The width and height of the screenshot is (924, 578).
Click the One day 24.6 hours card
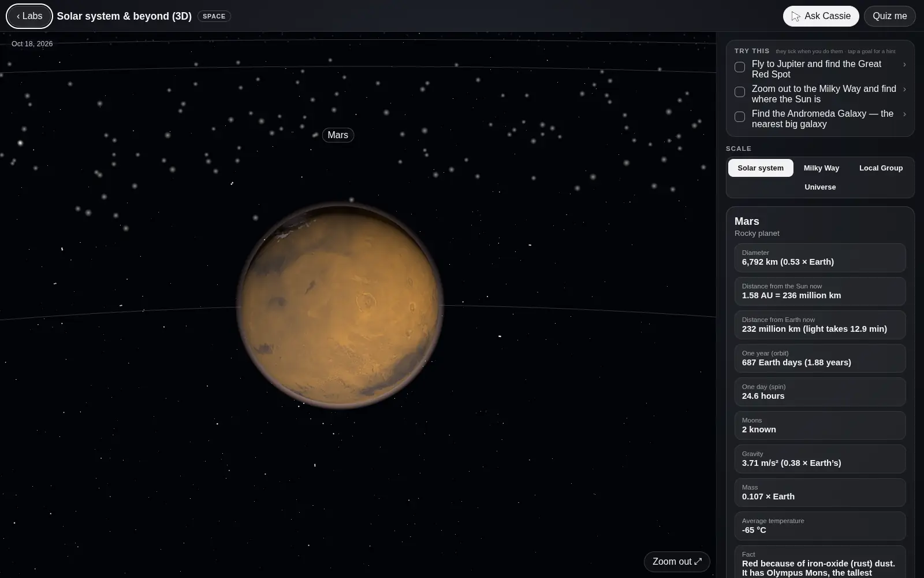coord(820,392)
